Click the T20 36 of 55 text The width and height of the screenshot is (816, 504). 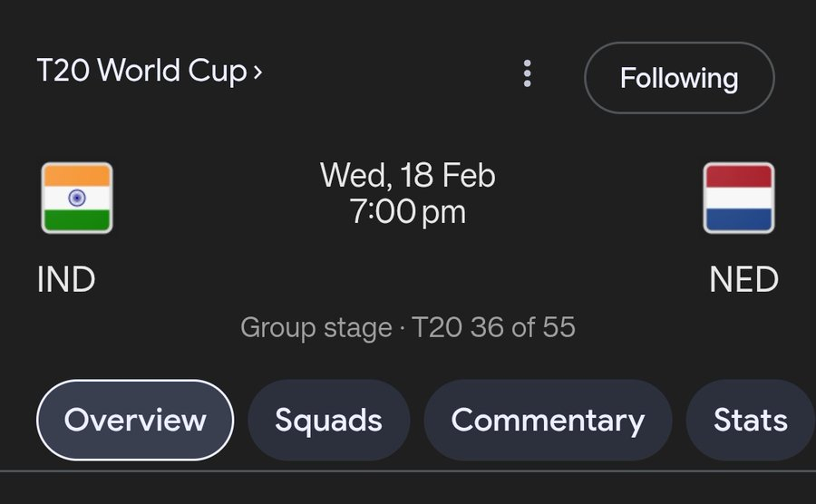(x=494, y=327)
